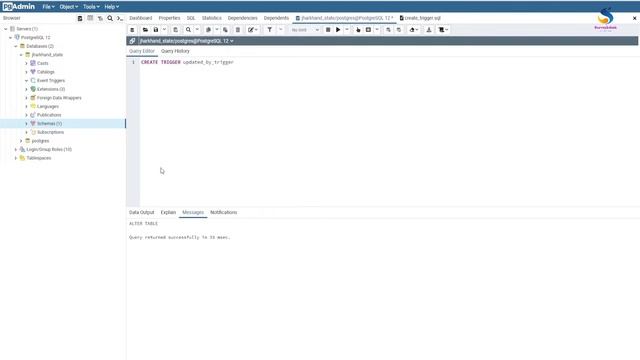640x360 pixels.
Task: Switch to the Query History tab
Action: point(175,51)
